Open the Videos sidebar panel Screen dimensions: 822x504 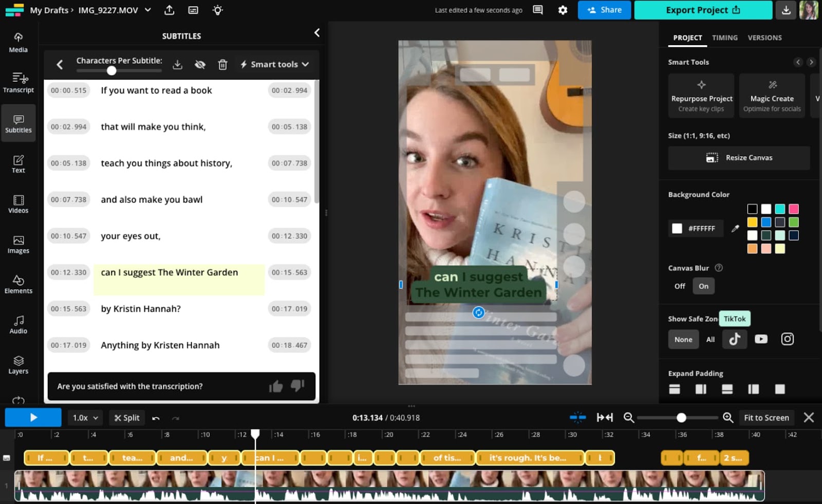(18, 204)
